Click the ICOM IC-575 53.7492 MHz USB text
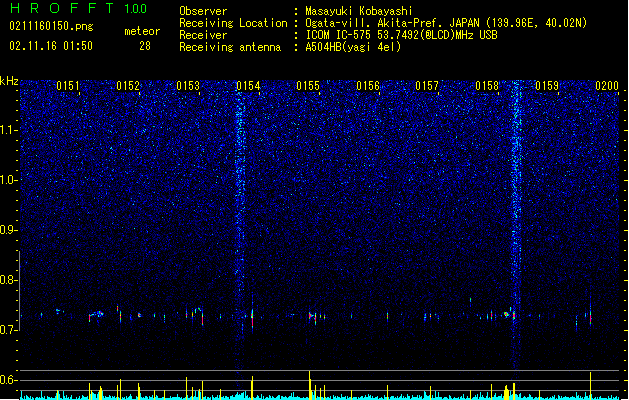Screen dimensions: 629x400 pyautogui.click(x=401, y=35)
